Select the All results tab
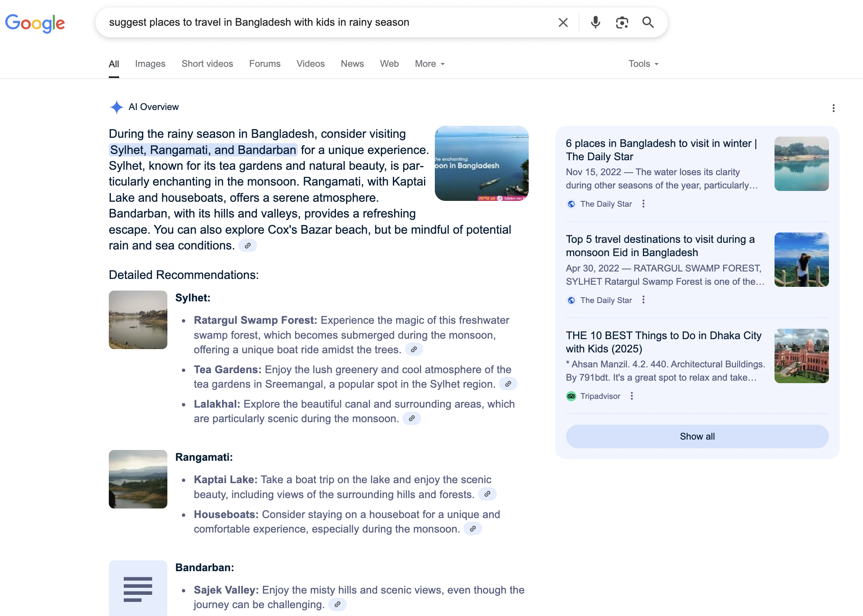Screen dimensions: 863x616 114,64
